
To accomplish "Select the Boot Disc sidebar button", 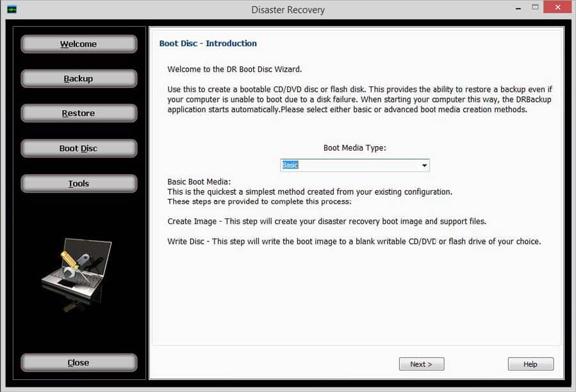I will tap(79, 149).
